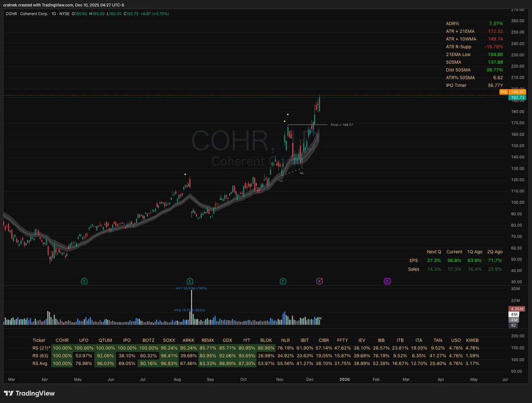Viewport: 532px width, 403px height.
Task: Click the EPS Current value 56.8%
Action: click(x=454, y=260)
